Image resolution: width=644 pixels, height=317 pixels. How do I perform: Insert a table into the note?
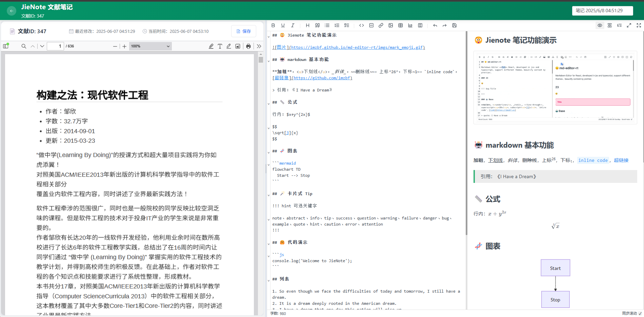[401, 25]
